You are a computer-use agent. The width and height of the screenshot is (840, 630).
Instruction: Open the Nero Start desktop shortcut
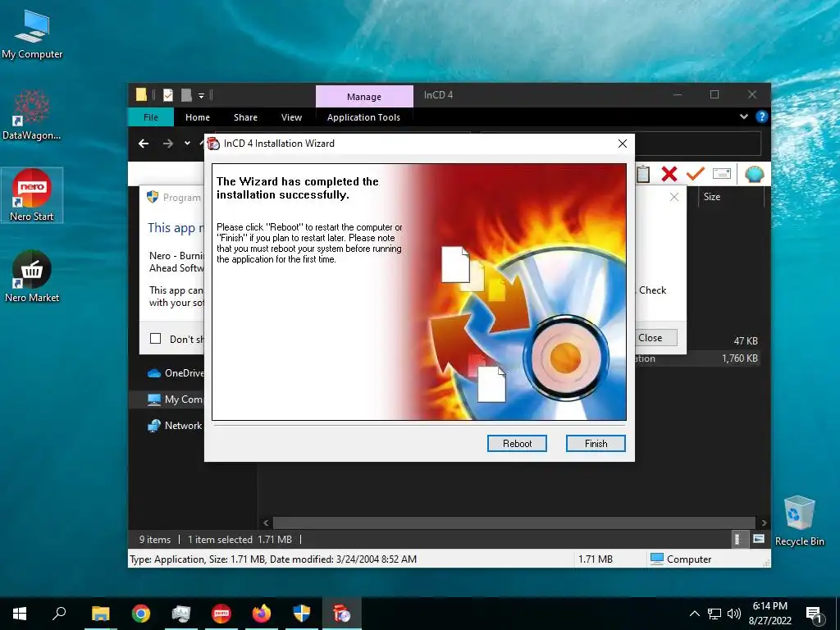click(x=32, y=195)
